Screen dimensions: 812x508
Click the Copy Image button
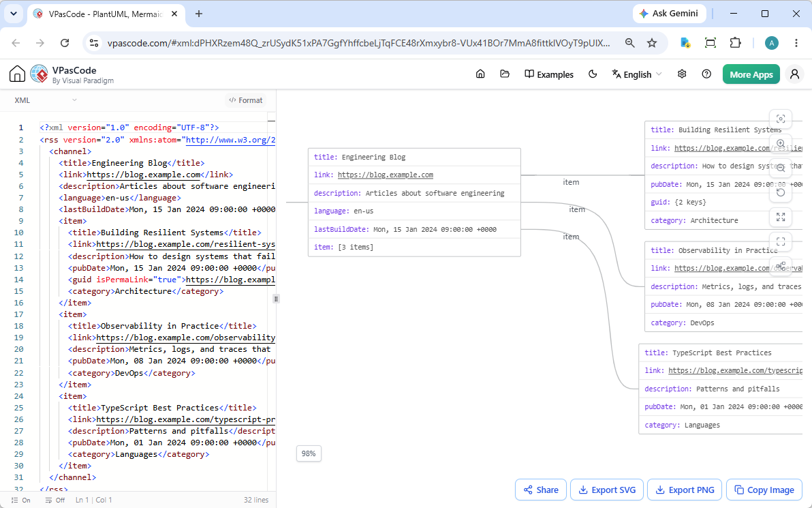pyautogui.click(x=764, y=490)
